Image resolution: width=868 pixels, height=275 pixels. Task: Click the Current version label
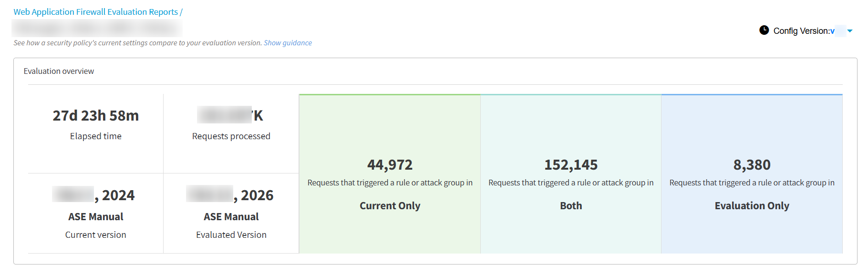(x=95, y=235)
